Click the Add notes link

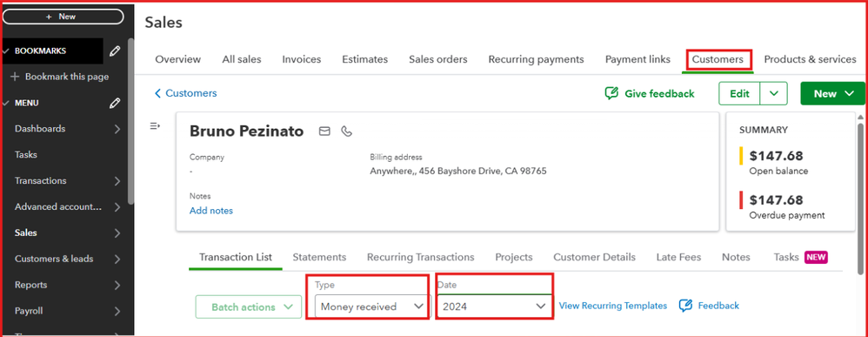click(x=210, y=211)
